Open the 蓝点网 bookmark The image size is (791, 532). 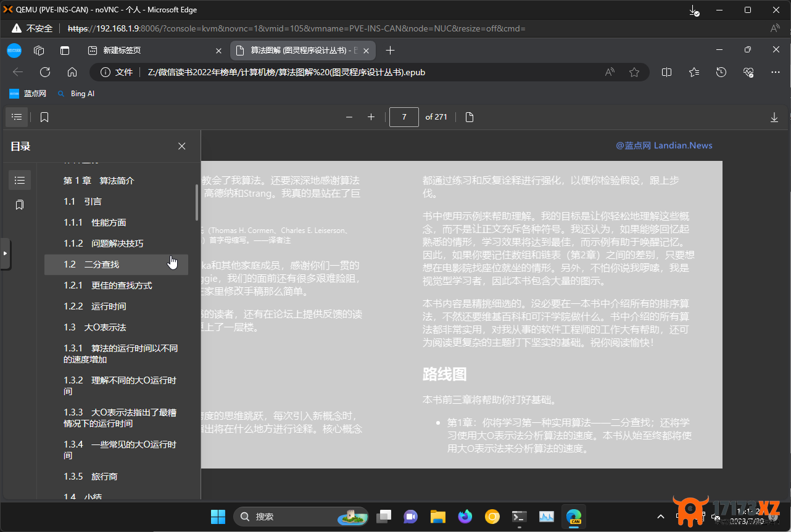[x=28, y=94]
